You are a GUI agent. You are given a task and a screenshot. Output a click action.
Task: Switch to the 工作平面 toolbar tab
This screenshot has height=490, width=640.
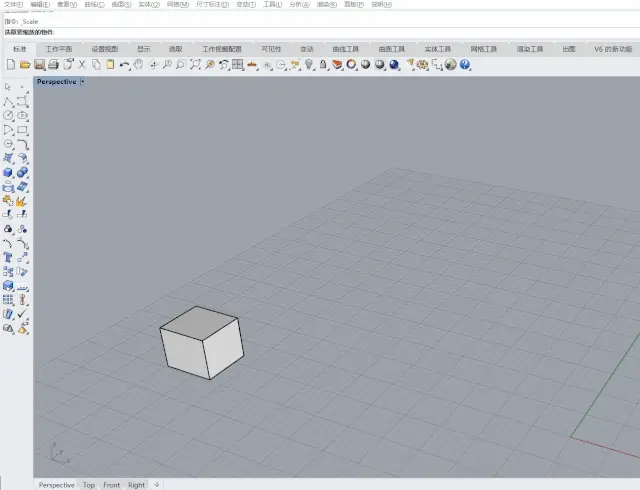(59, 49)
